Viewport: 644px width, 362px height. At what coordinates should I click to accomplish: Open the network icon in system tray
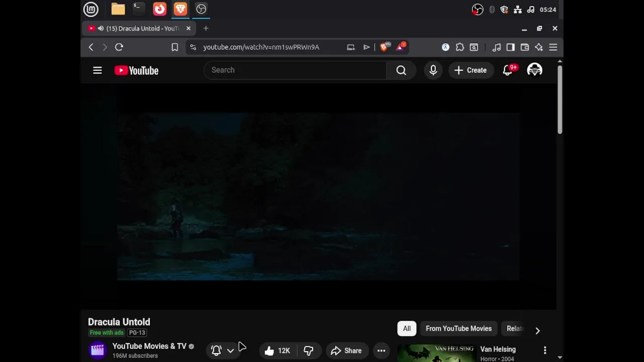click(x=517, y=10)
